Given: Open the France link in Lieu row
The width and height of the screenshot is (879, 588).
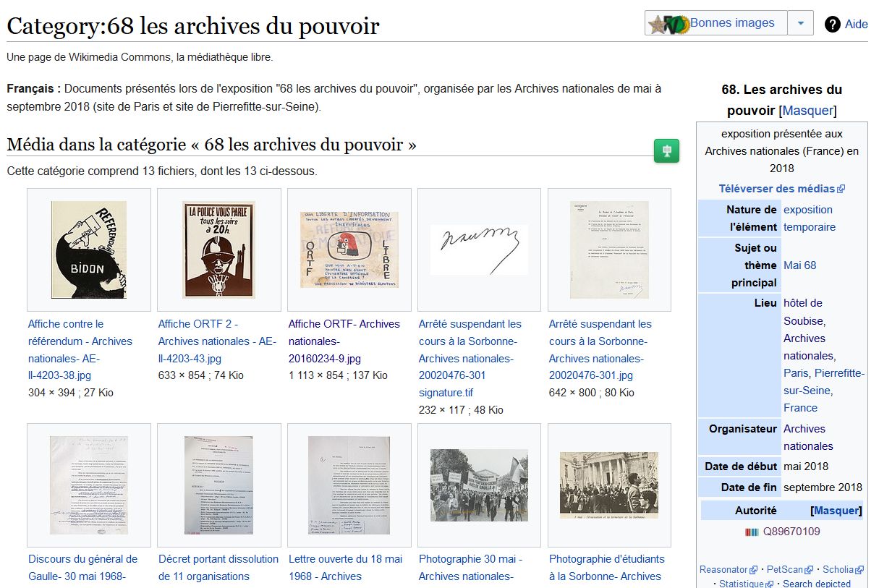Looking at the screenshot, I should 800,408.
